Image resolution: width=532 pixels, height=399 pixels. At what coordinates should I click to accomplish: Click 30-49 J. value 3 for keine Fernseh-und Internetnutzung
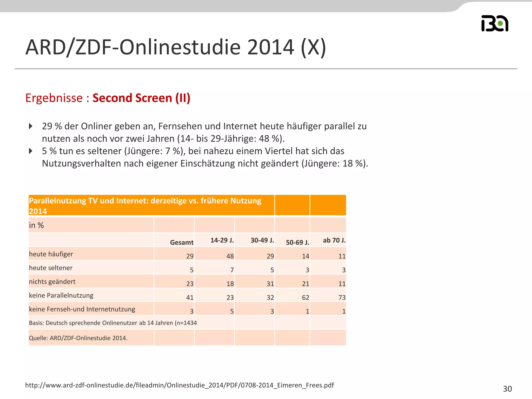pos(272,311)
